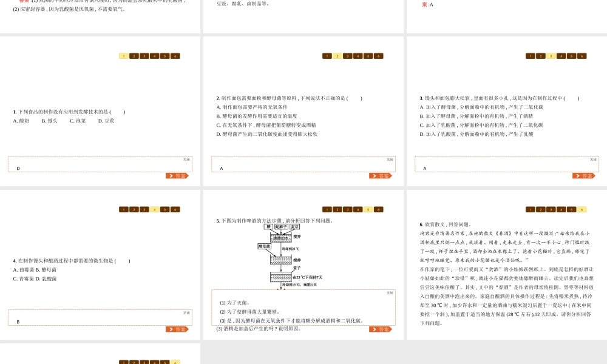Click 关闭 on the question 3 answer box
This screenshot has height=364, width=607.
pos(593,160)
